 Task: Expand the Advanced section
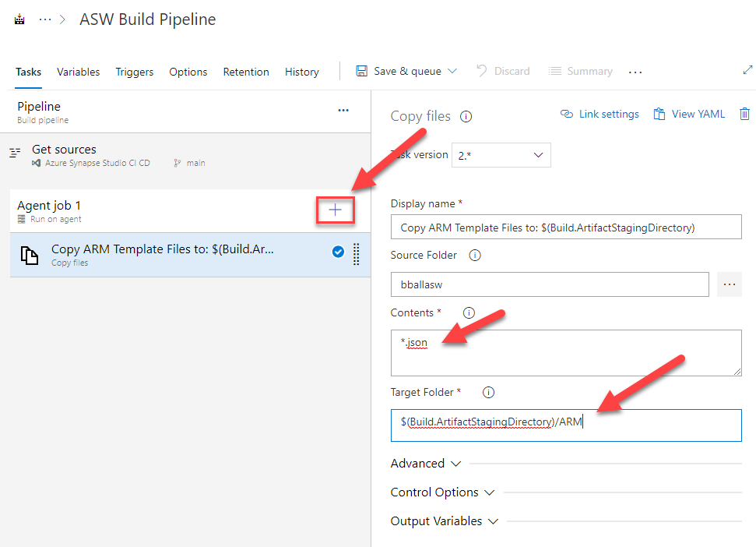tap(425, 464)
